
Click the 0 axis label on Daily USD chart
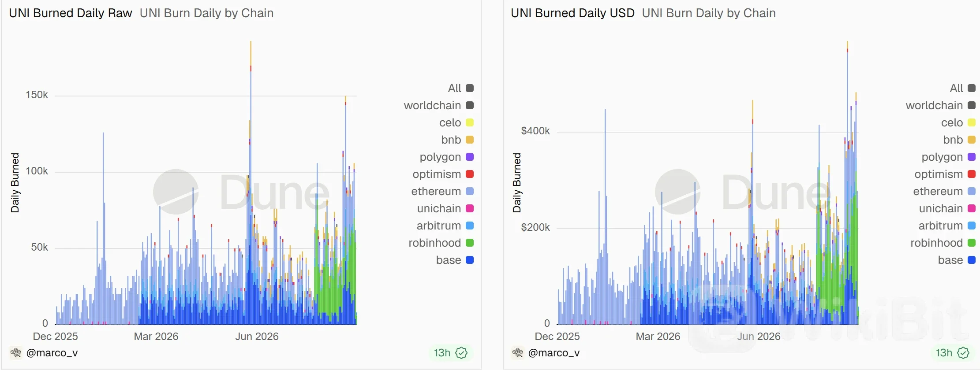(547, 323)
